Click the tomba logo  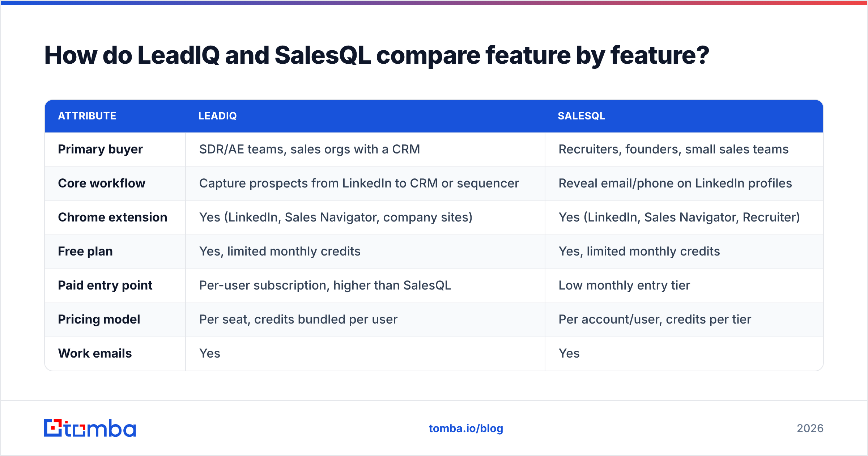point(90,428)
